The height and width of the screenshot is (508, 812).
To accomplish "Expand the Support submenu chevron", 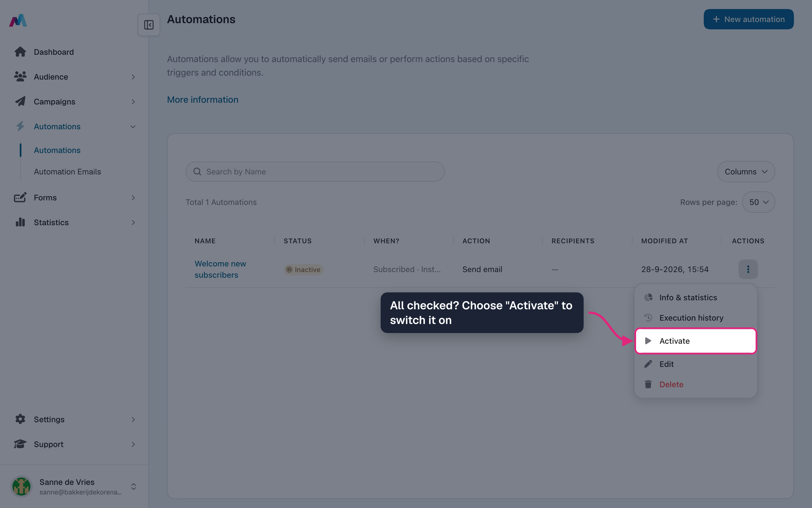I will (133, 444).
